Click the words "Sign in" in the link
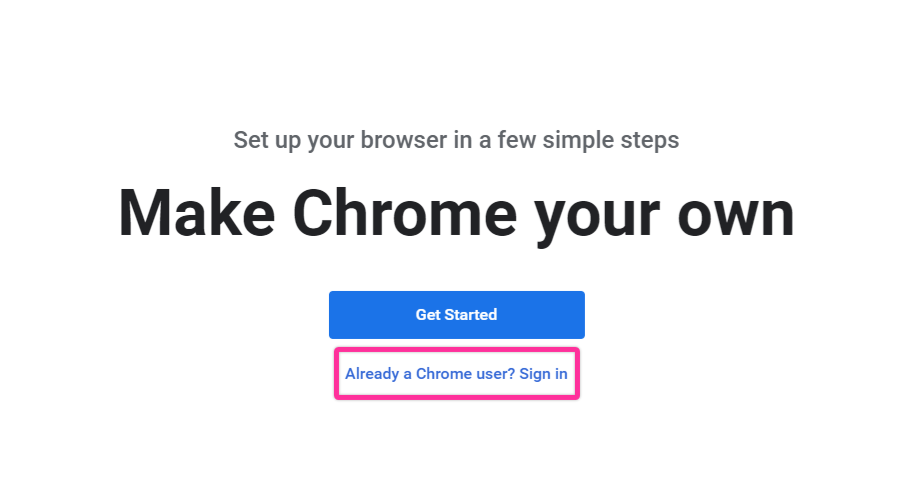Viewport: 910px width, 499px height. click(543, 374)
